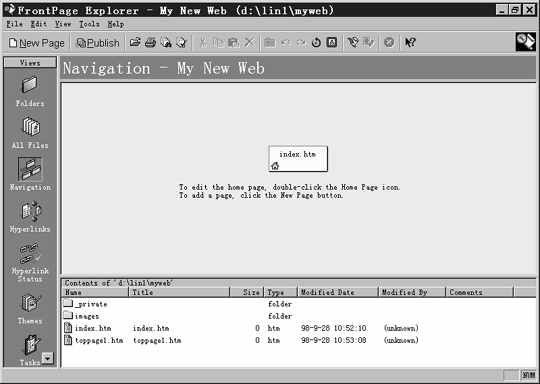Image resolution: width=540 pixels, height=384 pixels.
Task: Click the context Help arrow icon
Action: click(x=410, y=43)
